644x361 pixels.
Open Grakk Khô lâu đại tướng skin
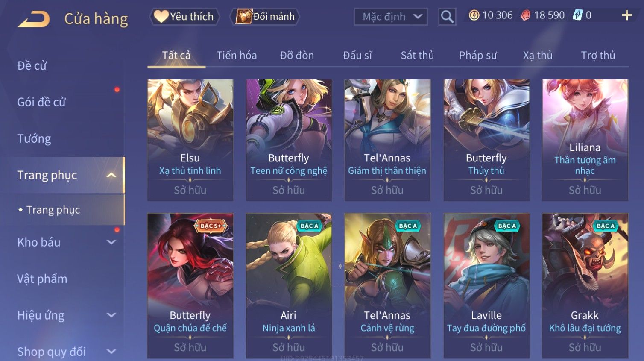point(585,285)
